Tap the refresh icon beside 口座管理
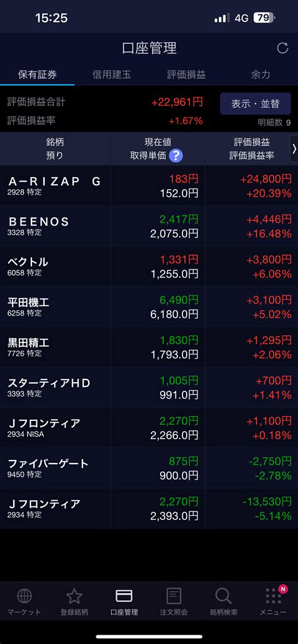 (x=282, y=48)
